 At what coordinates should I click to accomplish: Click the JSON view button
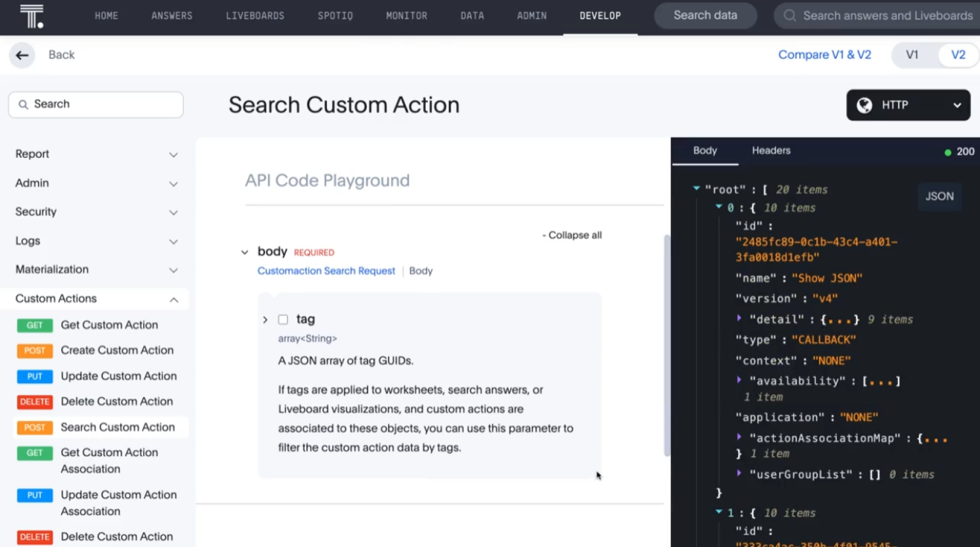coord(939,197)
